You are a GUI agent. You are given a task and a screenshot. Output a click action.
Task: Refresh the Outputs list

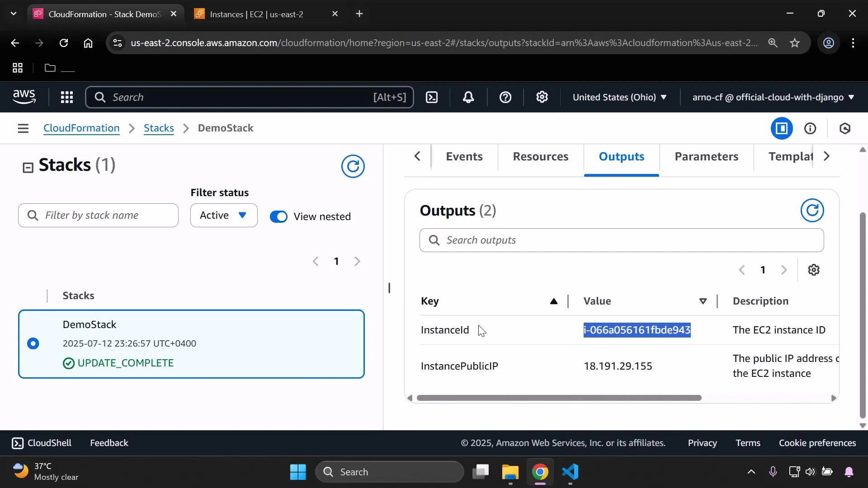(812, 210)
